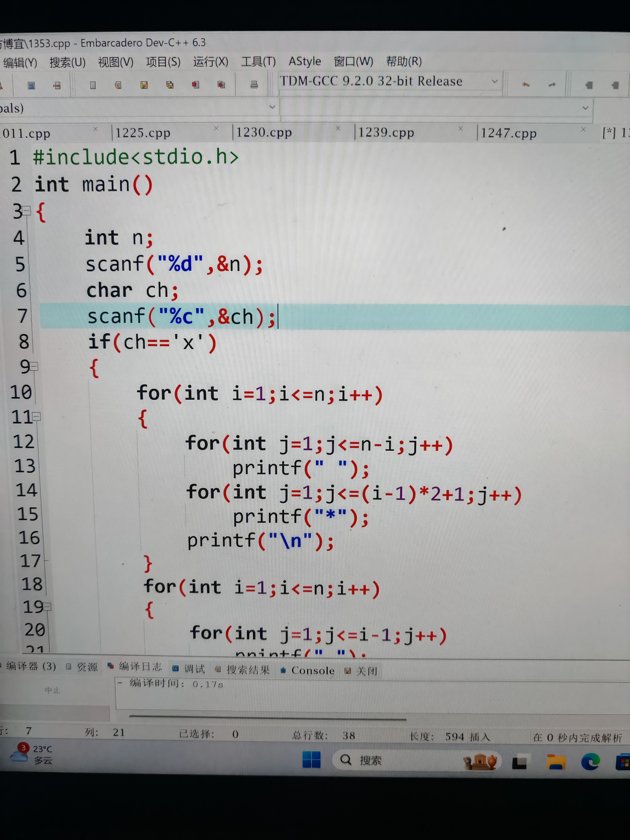Click the 关闭 button in bottom panel
Viewport: 630px width, 840px height.
pos(362,671)
